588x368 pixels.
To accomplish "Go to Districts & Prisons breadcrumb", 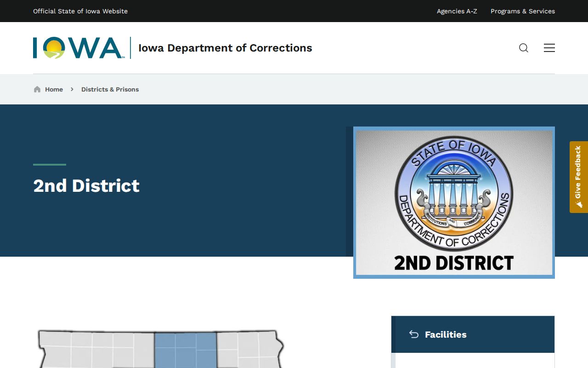I will tap(110, 89).
